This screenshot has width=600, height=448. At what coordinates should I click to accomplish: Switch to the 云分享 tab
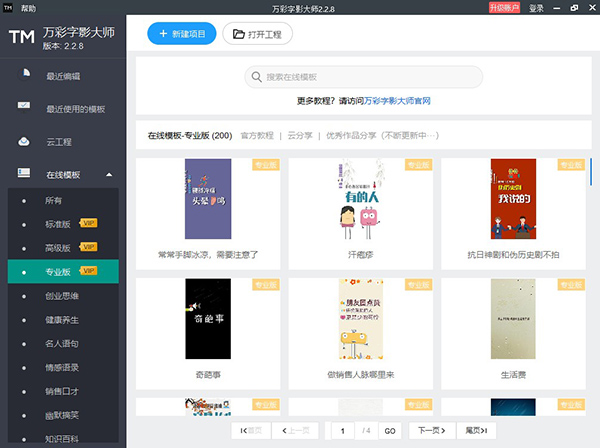point(300,135)
